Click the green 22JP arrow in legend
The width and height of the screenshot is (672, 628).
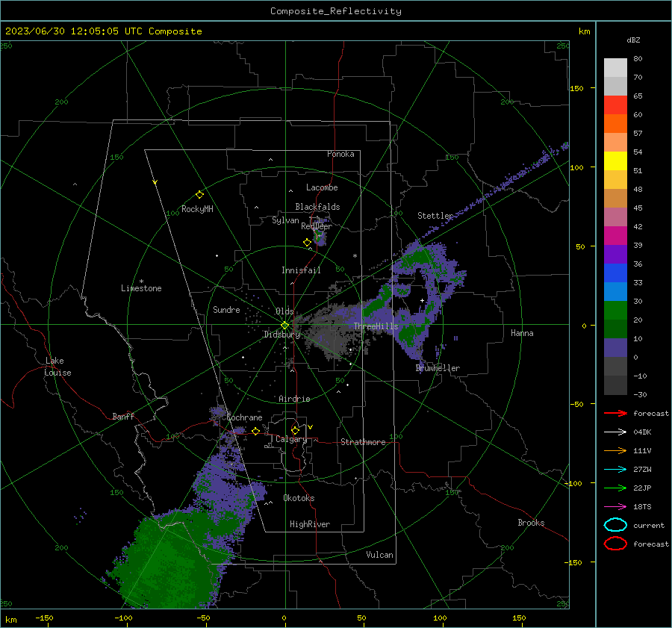pyautogui.click(x=615, y=488)
